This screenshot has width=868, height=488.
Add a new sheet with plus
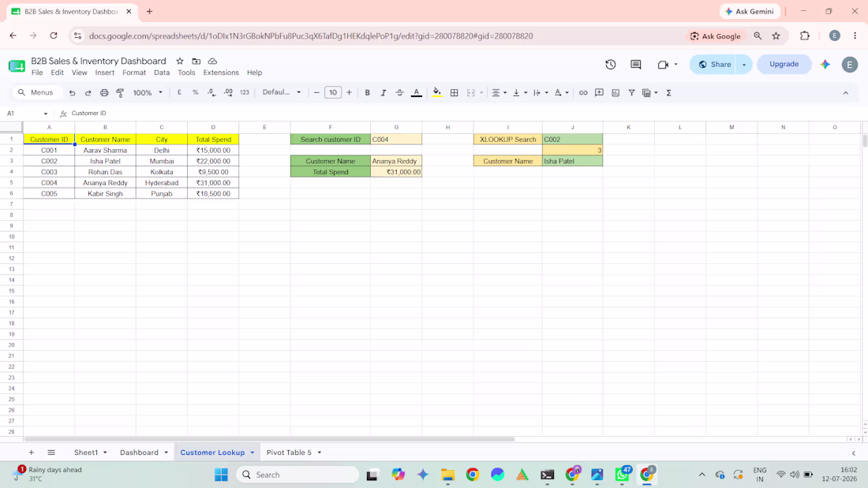click(31, 453)
